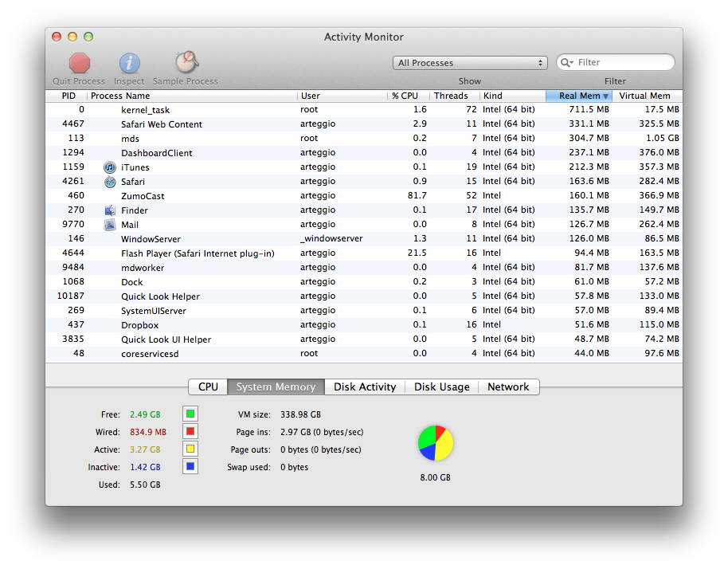728x569 pixels.
Task: Sort by % CPU column header
Action: 409,96
